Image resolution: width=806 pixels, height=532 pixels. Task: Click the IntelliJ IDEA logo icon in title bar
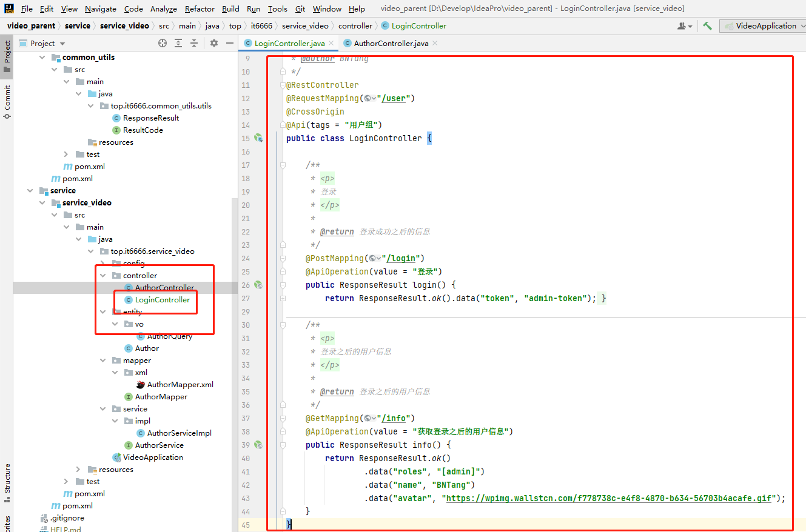tap(9, 8)
